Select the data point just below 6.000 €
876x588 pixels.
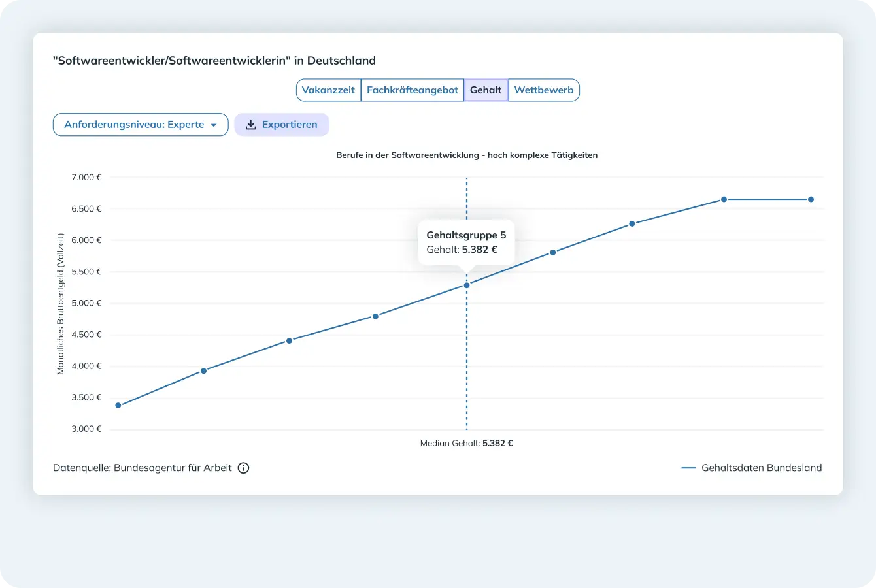tap(553, 252)
